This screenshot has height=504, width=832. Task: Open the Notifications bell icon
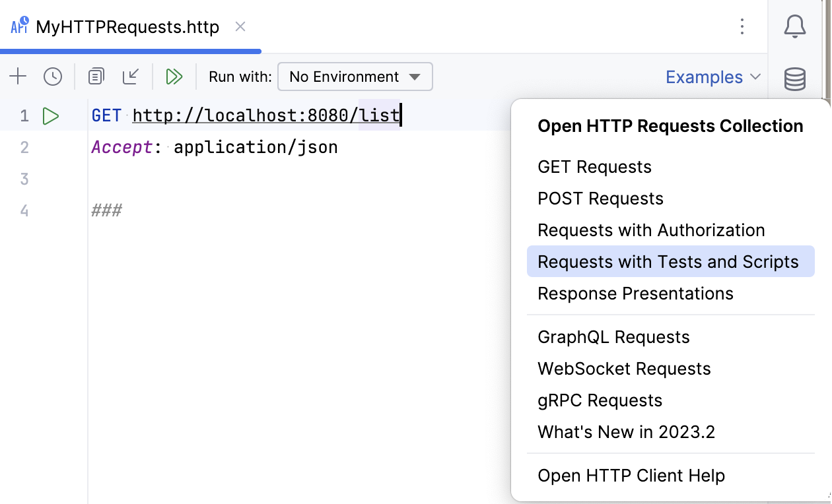point(795,27)
